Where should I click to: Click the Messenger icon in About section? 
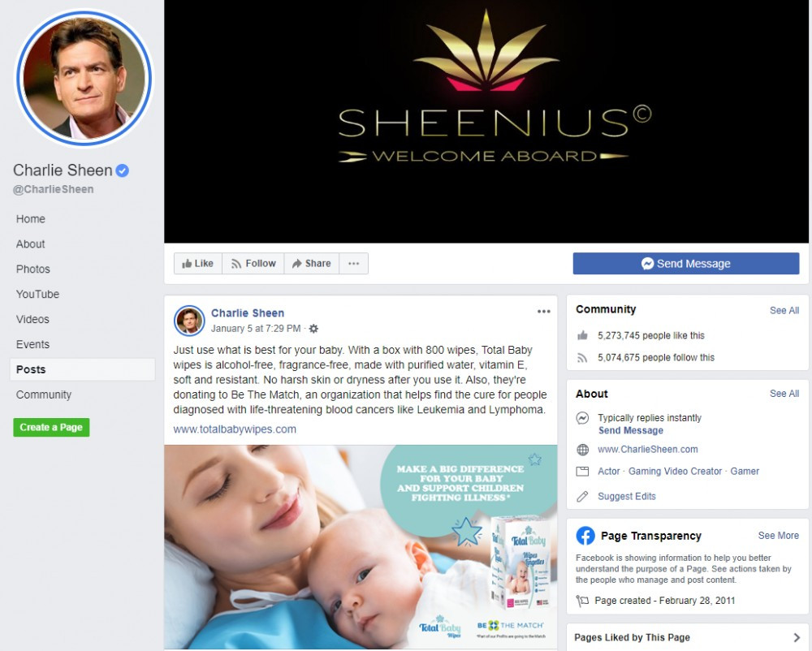[x=582, y=418]
